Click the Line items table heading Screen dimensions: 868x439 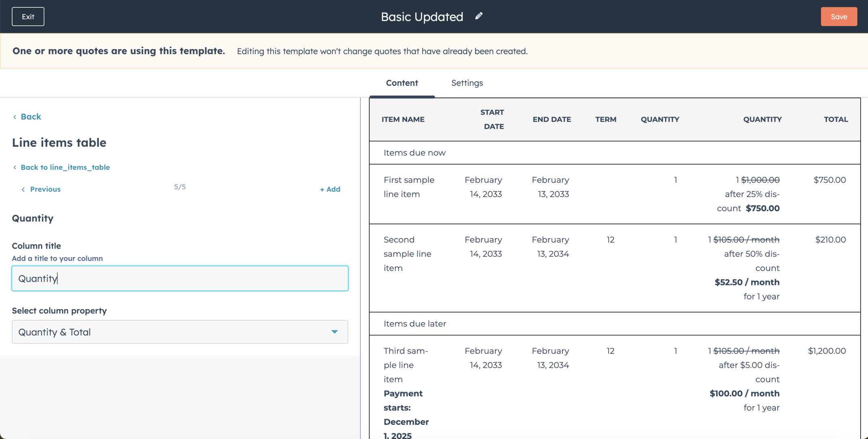click(x=59, y=143)
